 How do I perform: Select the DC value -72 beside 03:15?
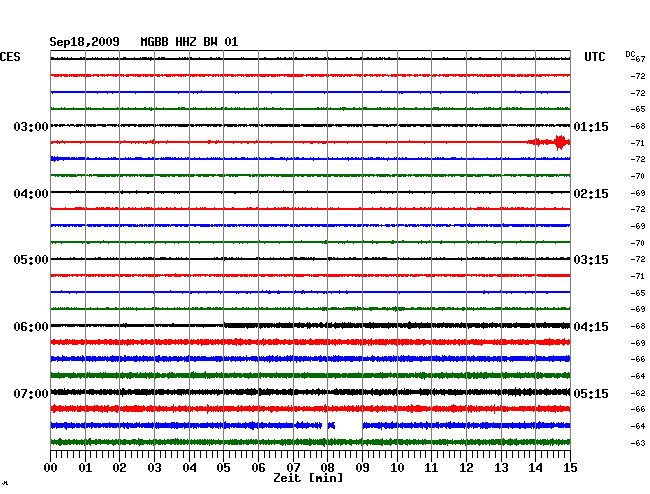pos(638,259)
